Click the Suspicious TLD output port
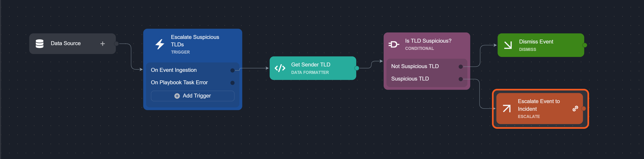644x159 pixels. point(460,79)
